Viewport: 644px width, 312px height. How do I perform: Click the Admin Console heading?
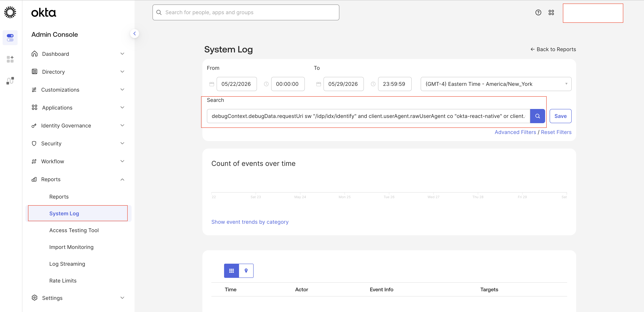[55, 35]
